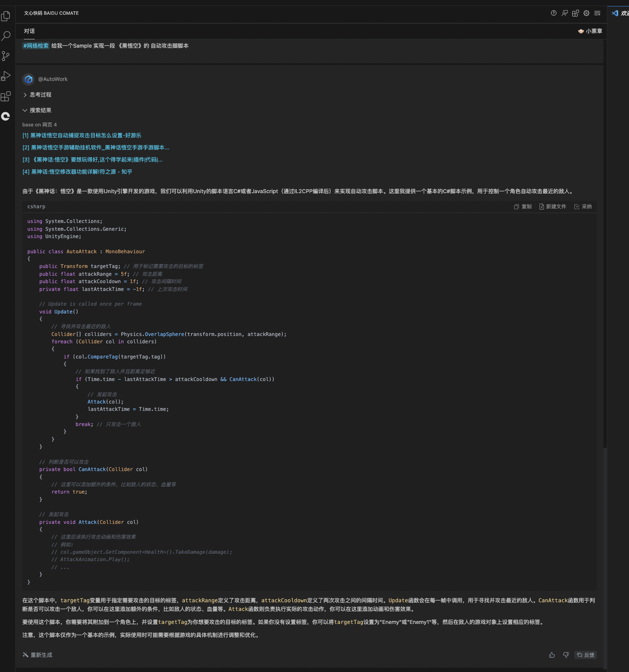This screenshot has height=672, width=629.
Task: Open search result [3] 要想玩得好
Action: [x=93, y=160]
